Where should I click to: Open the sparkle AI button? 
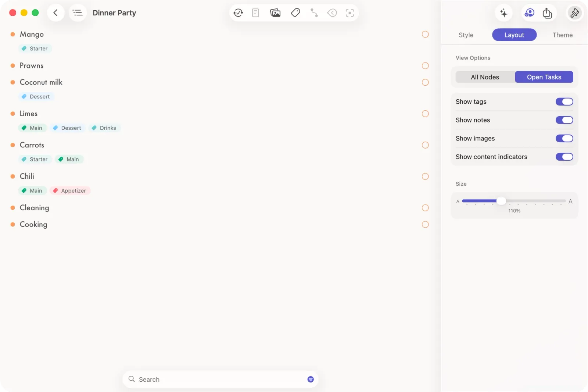click(x=504, y=13)
